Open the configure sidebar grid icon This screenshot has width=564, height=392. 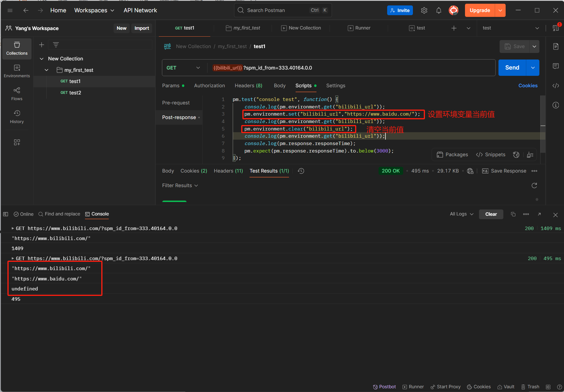coord(17,142)
